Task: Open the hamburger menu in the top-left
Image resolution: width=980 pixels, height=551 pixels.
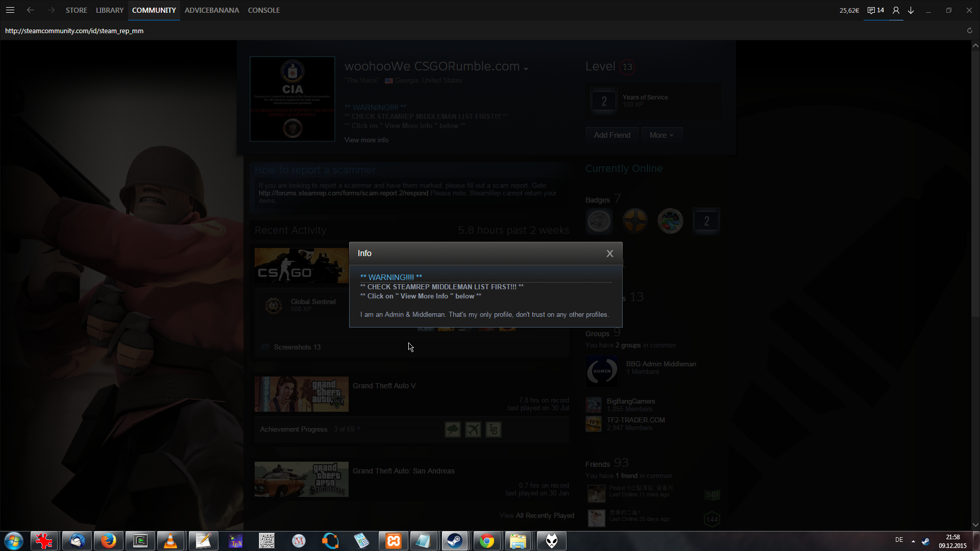Action: (x=10, y=10)
